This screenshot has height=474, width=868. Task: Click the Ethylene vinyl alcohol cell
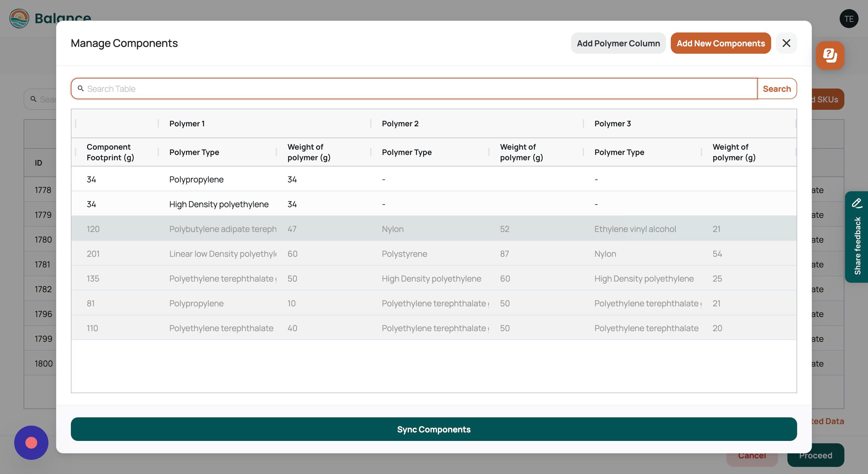pyautogui.click(x=635, y=229)
